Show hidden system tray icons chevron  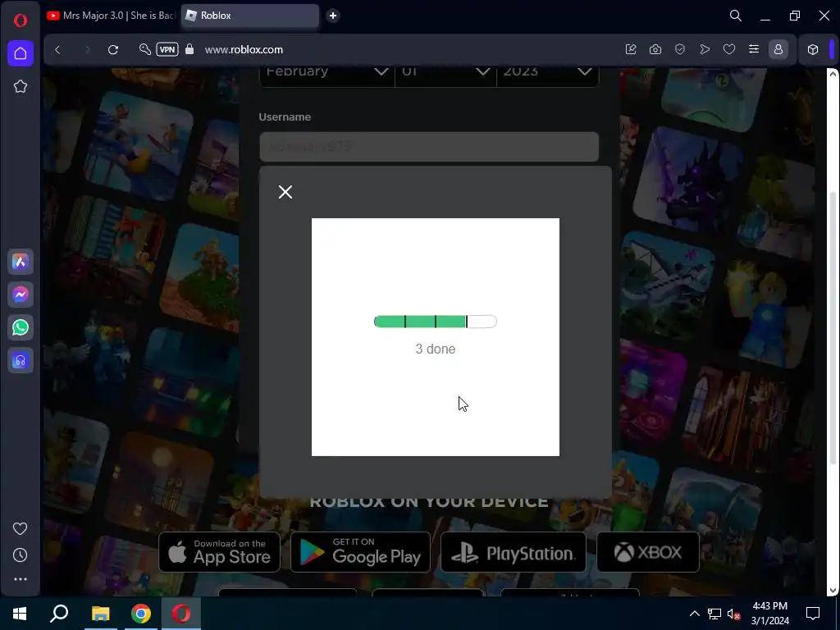pyautogui.click(x=694, y=614)
